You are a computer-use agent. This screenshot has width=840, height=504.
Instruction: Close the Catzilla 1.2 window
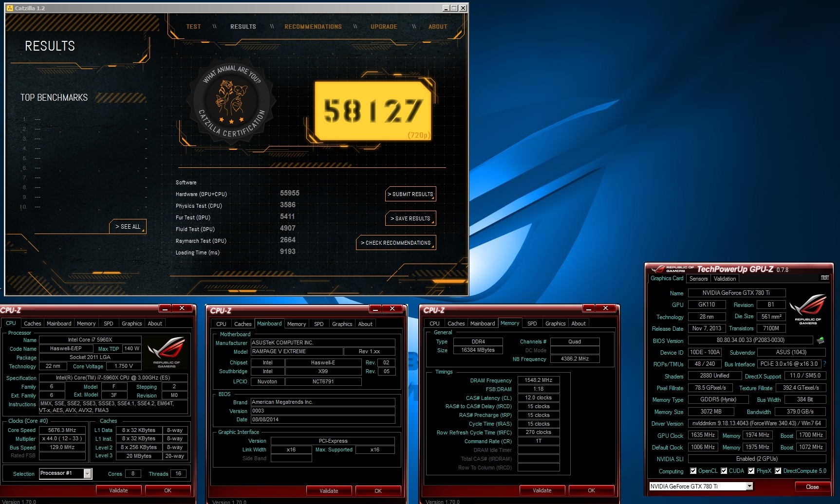coord(463,8)
